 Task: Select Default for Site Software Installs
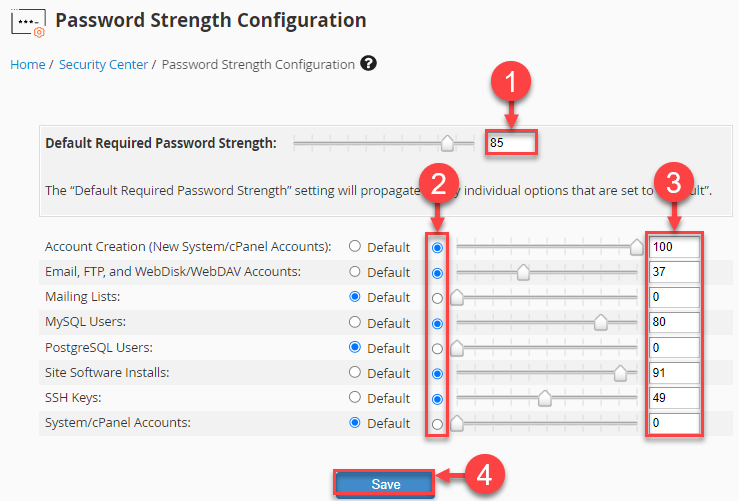[x=355, y=373]
